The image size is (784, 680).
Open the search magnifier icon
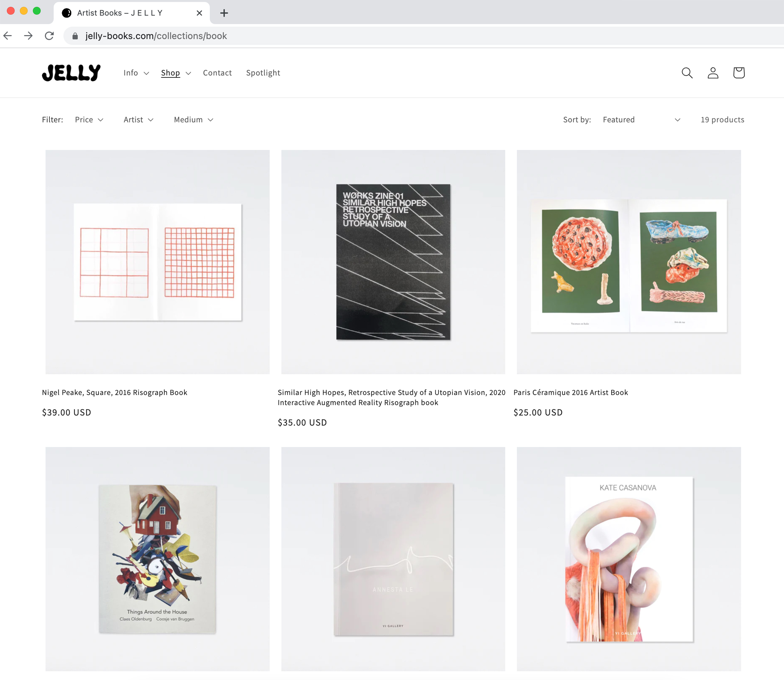[687, 73]
